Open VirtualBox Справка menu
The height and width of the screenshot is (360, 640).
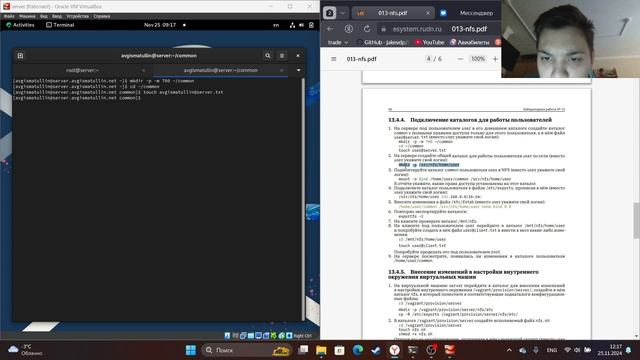tap(102, 16)
